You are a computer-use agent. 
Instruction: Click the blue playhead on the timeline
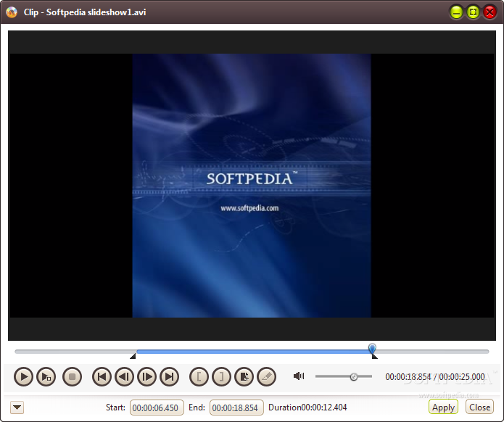coord(372,348)
